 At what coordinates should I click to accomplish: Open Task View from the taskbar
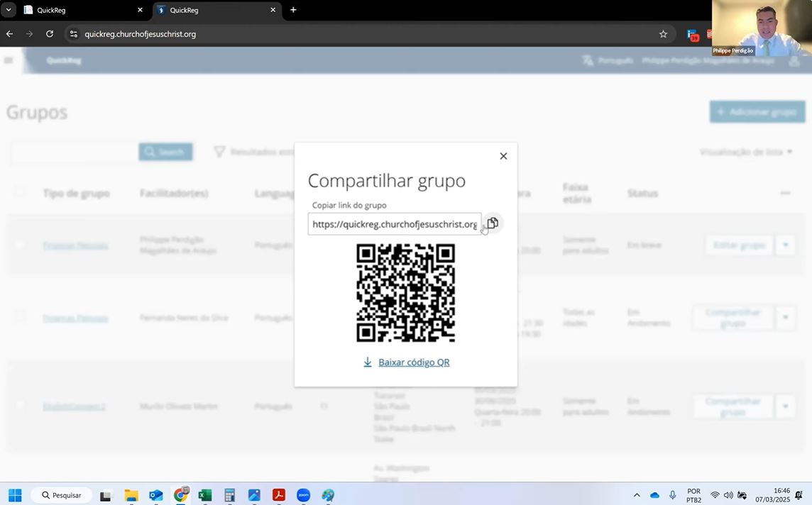106,496
